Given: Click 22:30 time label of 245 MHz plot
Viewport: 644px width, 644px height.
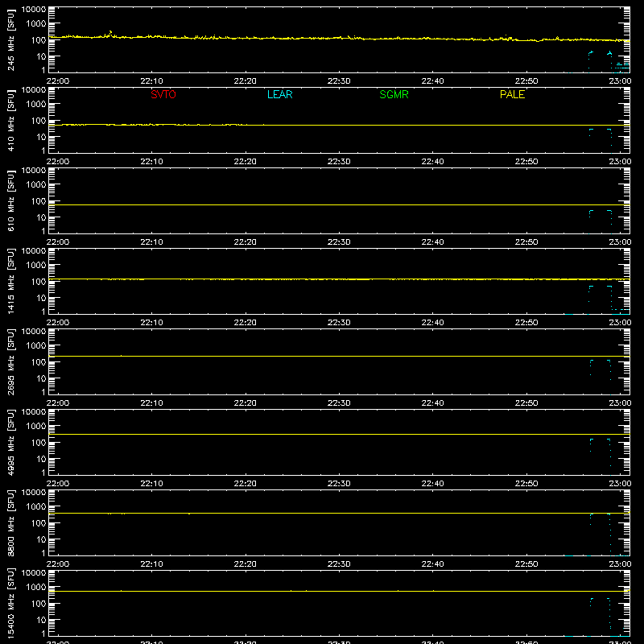Looking at the screenshot, I should click(339, 81).
